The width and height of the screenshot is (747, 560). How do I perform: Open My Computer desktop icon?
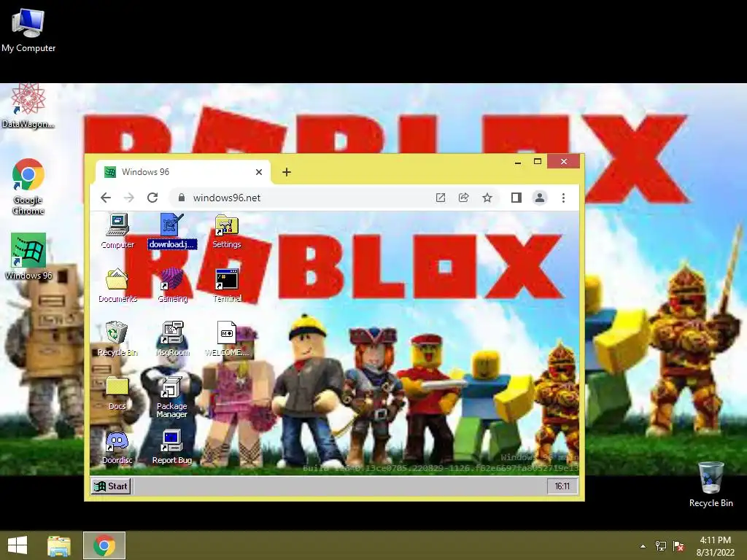pyautogui.click(x=28, y=29)
